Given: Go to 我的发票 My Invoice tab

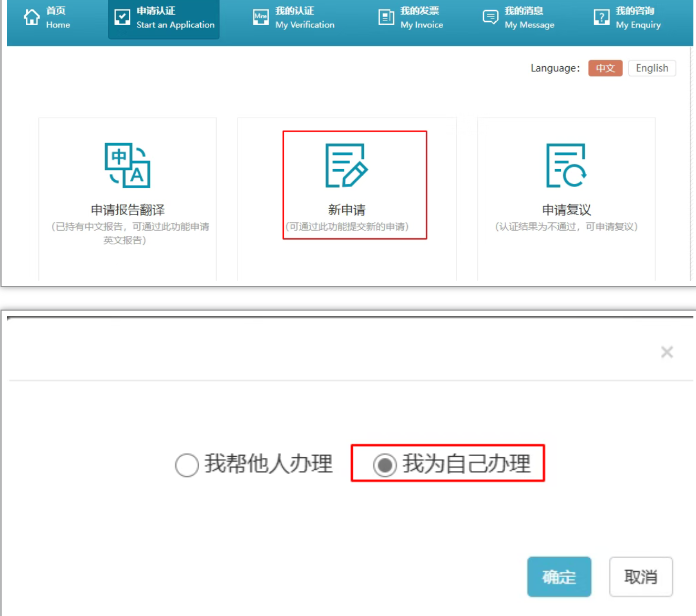Looking at the screenshot, I should [x=421, y=17].
